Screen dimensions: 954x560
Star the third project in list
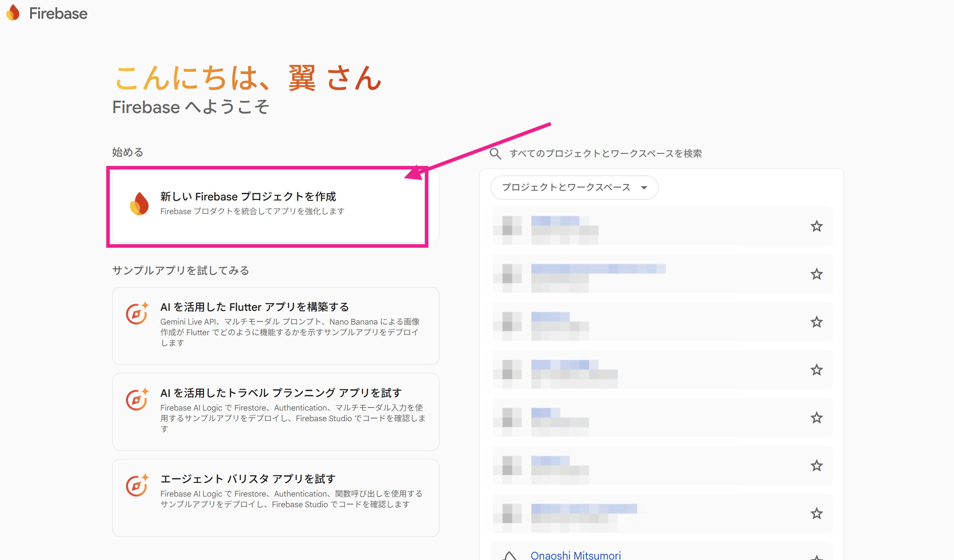click(817, 322)
